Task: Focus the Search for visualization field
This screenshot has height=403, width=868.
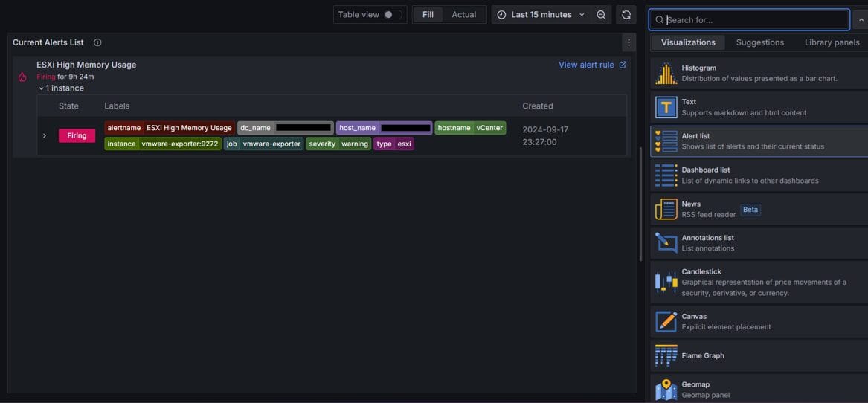Action: [x=749, y=20]
